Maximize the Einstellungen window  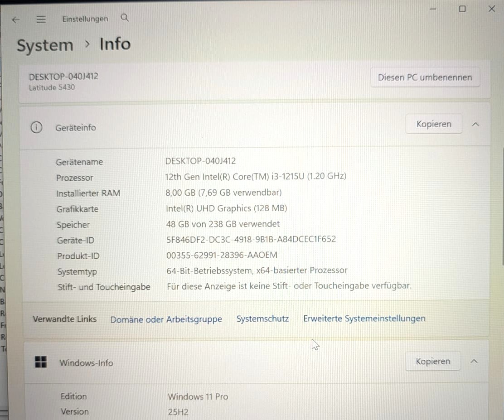pyautogui.click(x=462, y=9)
